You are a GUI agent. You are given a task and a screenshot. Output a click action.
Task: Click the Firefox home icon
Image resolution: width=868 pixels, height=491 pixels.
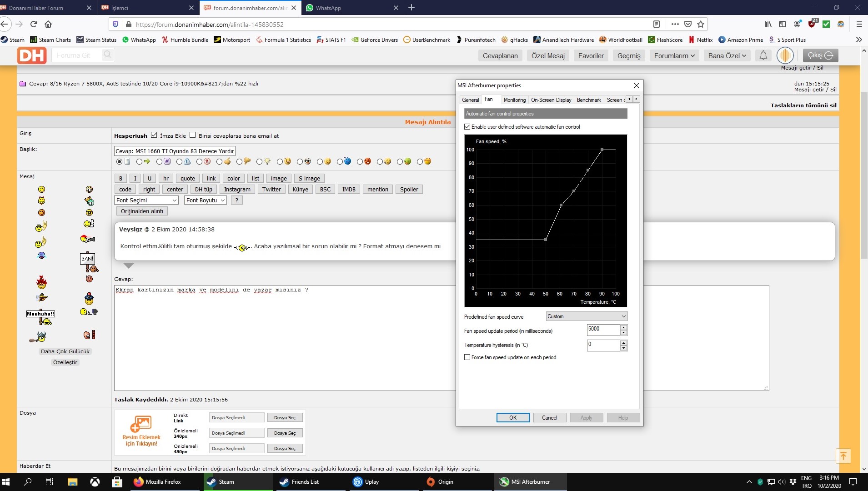[x=48, y=24]
